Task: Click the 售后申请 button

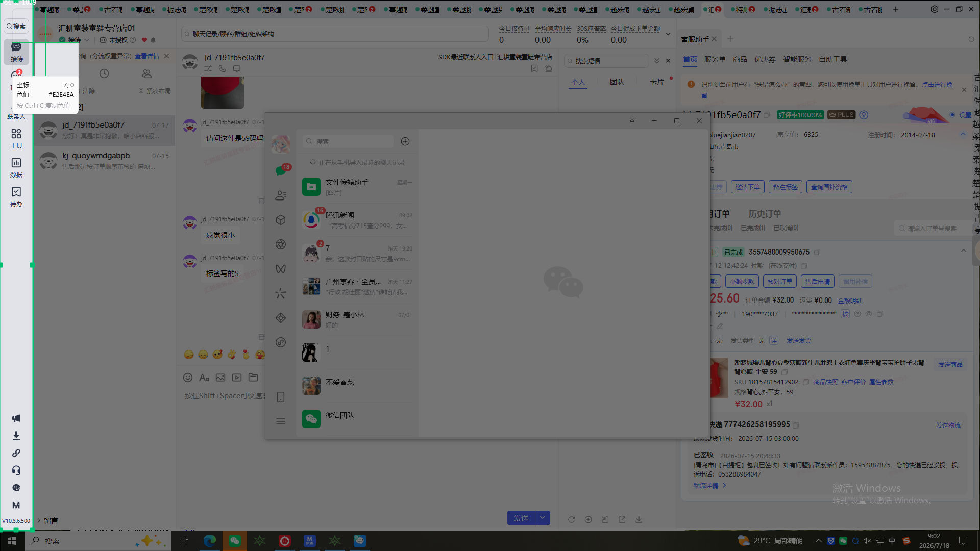Action: [x=818, y=281]
